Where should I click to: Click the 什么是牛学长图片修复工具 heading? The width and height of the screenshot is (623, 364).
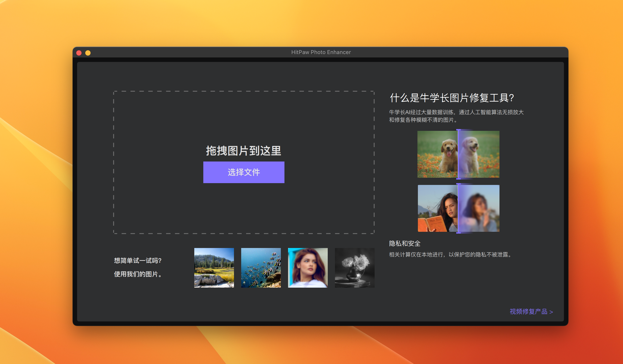click(x=452, y=98)
